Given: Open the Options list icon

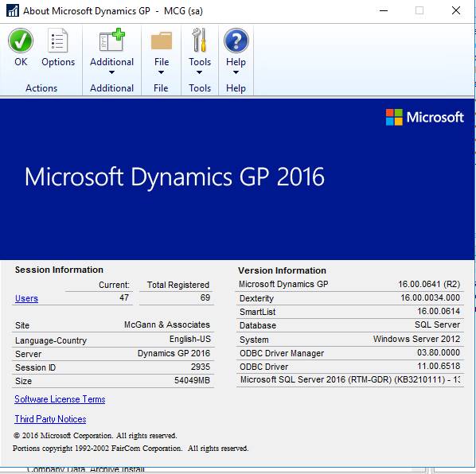Looking at the screenshot, I should pos(57,41).
